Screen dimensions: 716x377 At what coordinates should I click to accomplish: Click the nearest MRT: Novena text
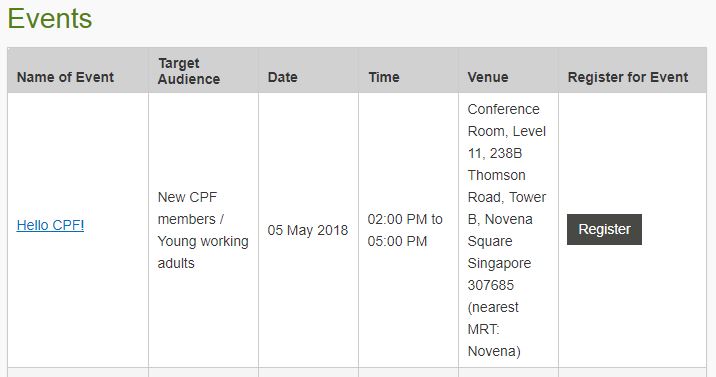click(x=494, y=329)
